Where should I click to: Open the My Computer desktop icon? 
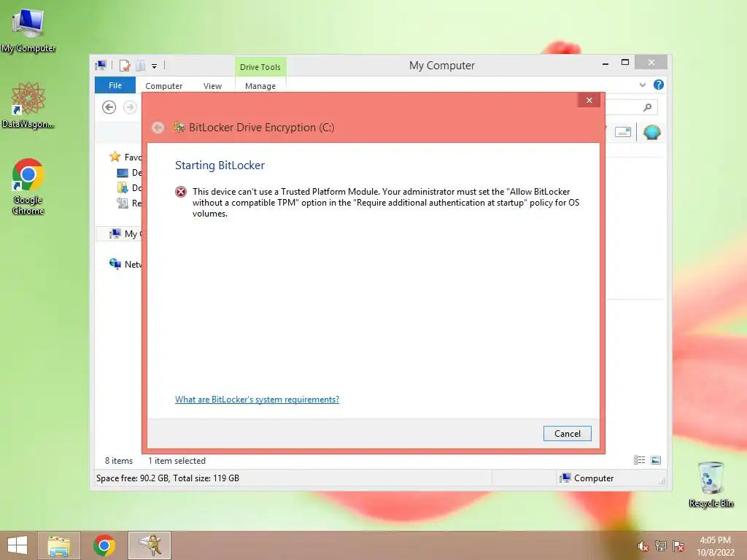point(28,29)
